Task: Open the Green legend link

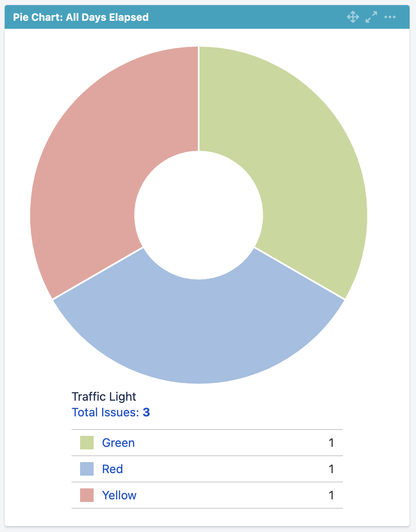Action: click(x=118, y=443)
